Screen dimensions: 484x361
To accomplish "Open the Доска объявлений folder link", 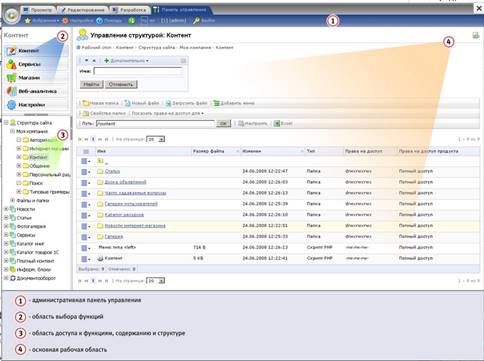I will pyautogui.click(x=126, y=182).
